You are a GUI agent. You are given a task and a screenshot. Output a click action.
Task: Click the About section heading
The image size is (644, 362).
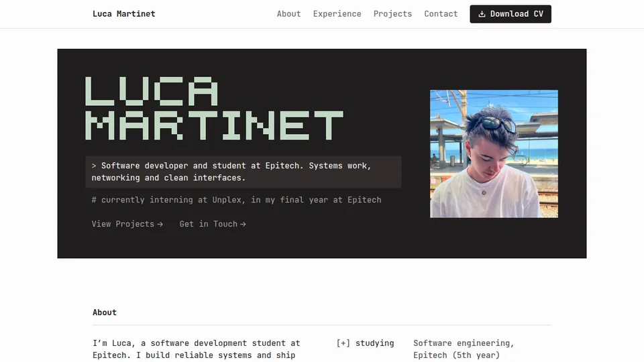coord(105,312)
